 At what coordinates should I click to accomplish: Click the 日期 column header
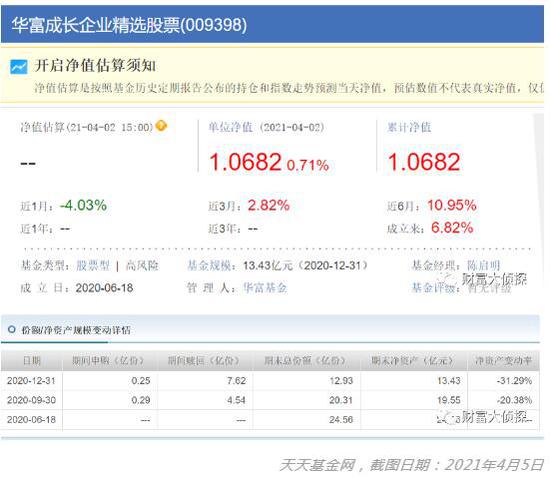[32, 360]
